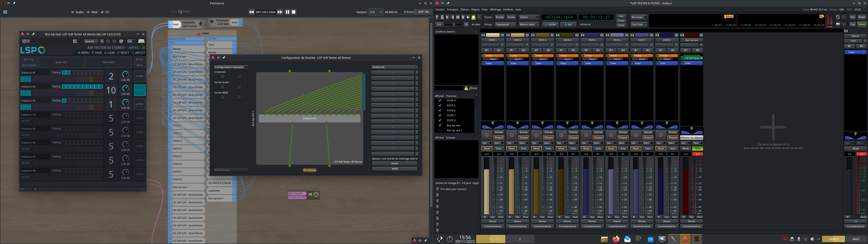Toggle loop playback in Ardour transport

click(x=458, y=17)
